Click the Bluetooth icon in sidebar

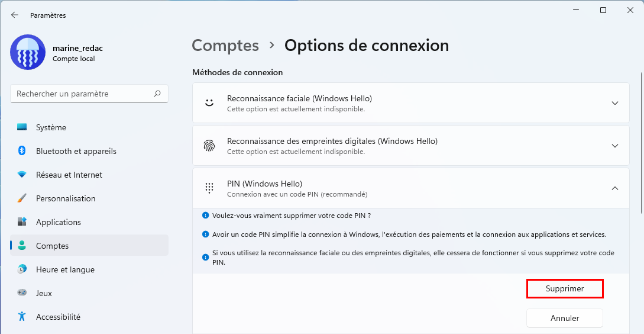pos(22,151)
